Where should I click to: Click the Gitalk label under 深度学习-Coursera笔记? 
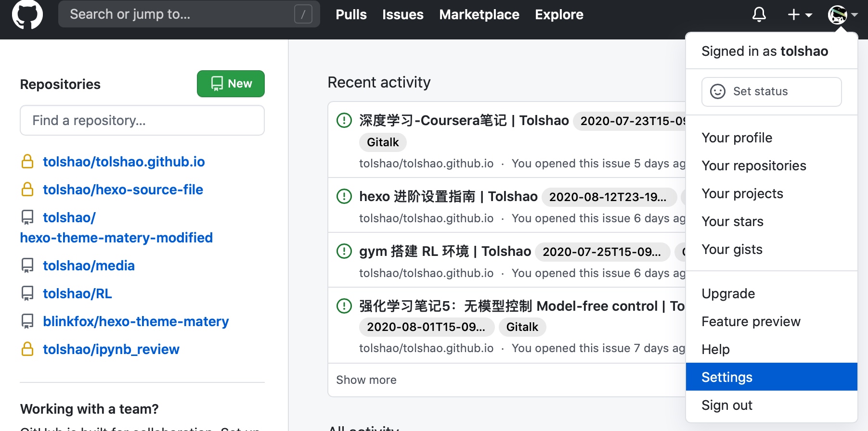tap(383, 142)
